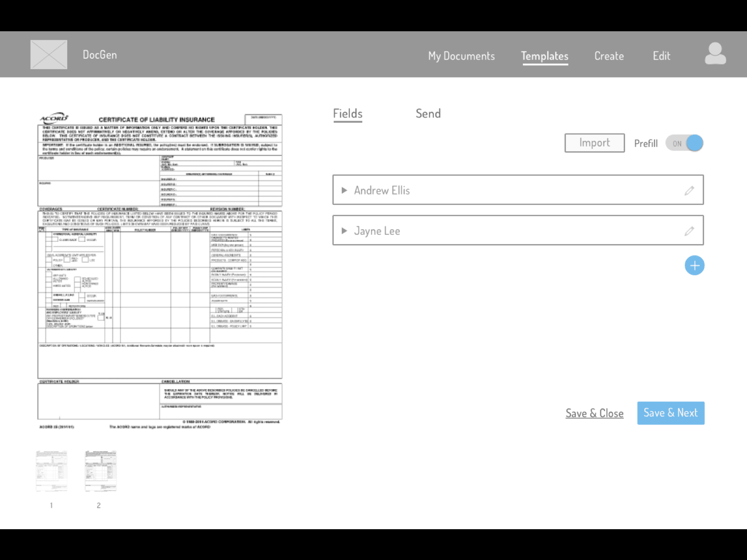Click the Save & Next button

click(671, 413)
